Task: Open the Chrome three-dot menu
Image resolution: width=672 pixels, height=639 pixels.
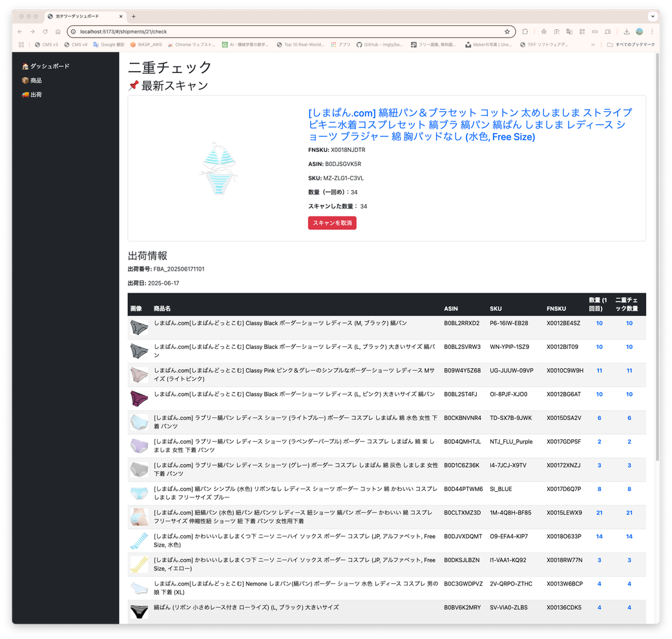Action: 652,32
